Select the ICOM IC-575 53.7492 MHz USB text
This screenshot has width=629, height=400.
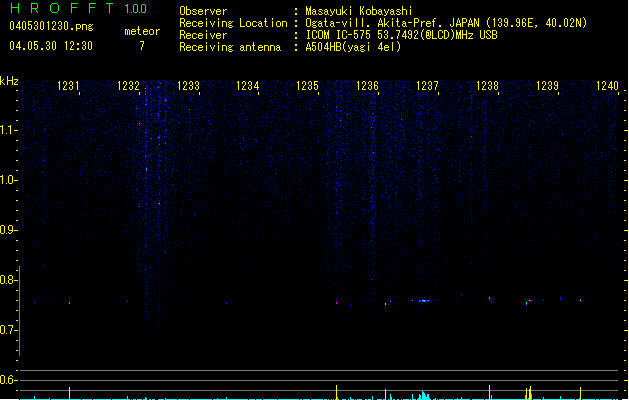coord(401,35)
